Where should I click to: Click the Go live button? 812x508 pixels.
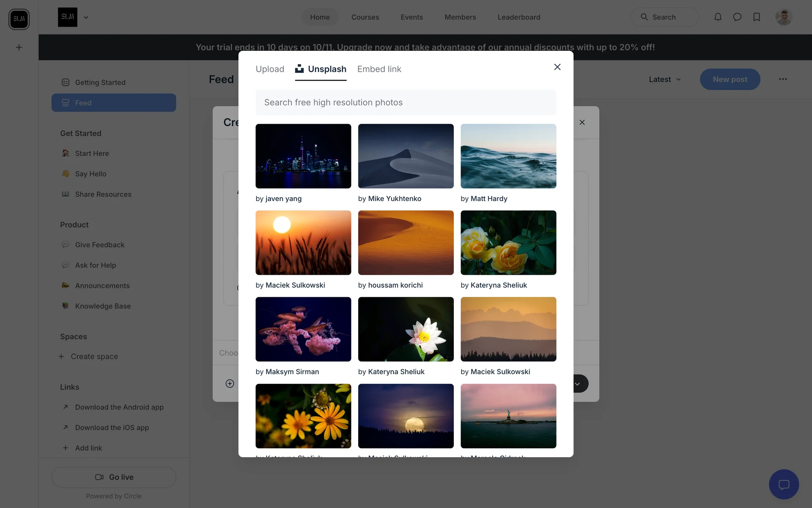click(114, 477)
